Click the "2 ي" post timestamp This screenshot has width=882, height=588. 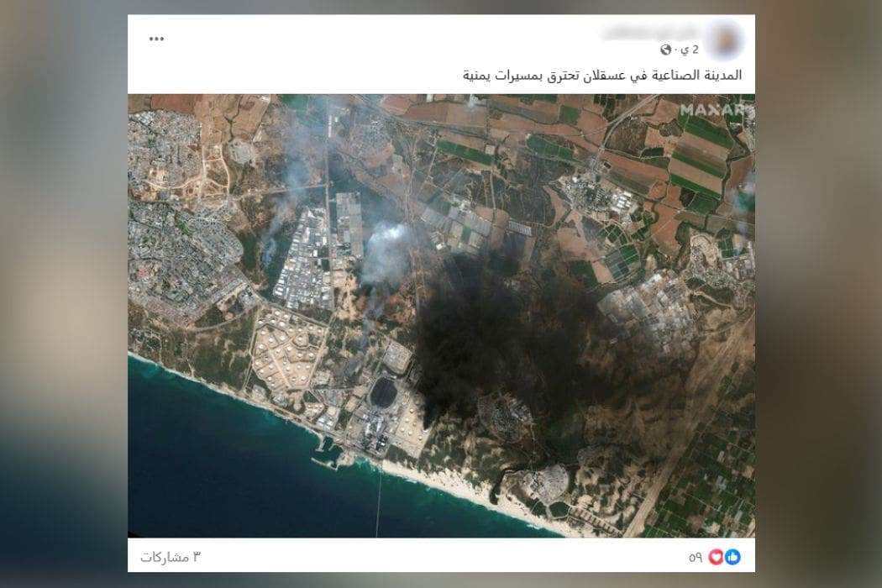point(689,50)
